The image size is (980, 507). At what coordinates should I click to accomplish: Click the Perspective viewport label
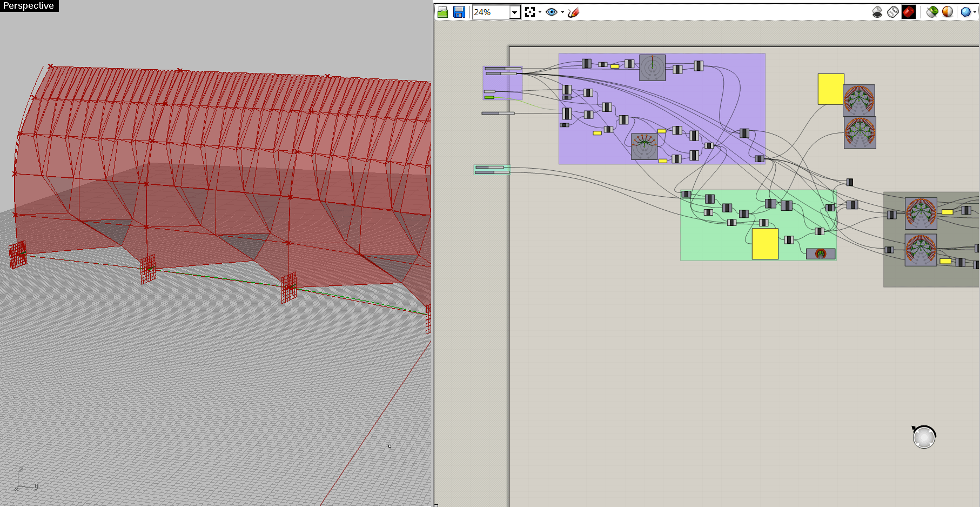[x=29, y=5]
